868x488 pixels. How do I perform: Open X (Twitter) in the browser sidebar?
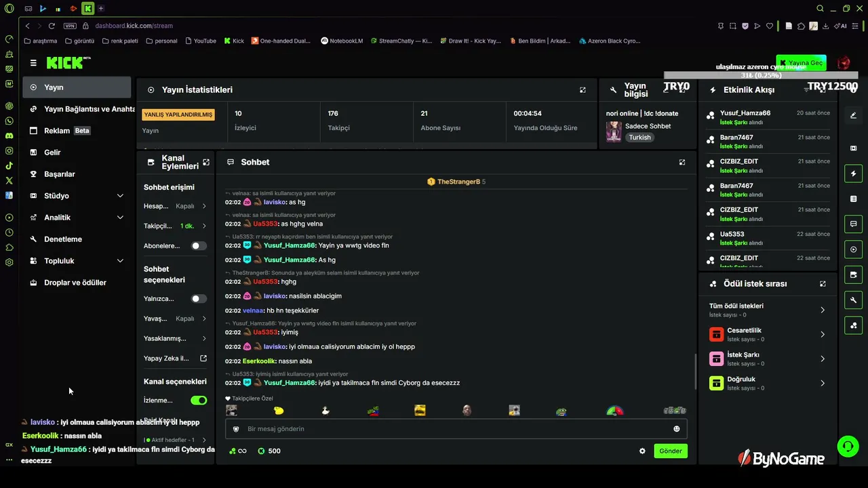(x=9, y=180)
